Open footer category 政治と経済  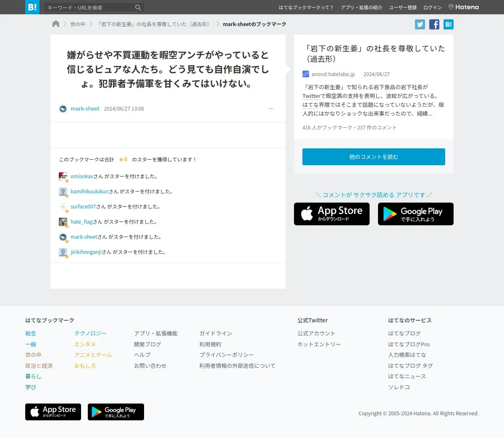39,366
